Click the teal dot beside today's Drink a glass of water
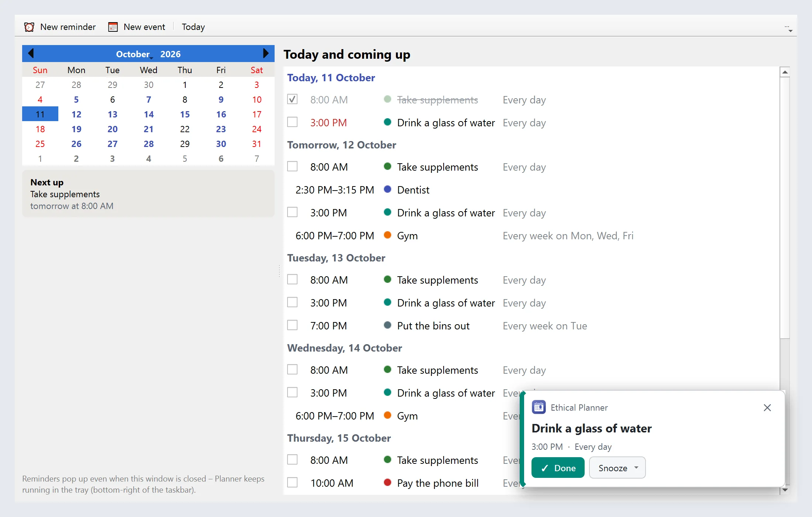This screenshot has width=812, height=517. (388, 122)
